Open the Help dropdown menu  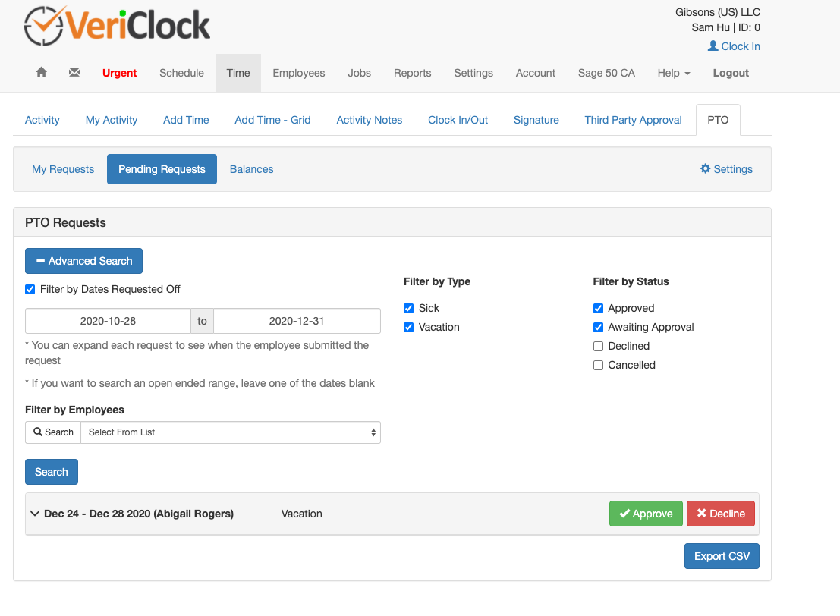click(673, 72)
